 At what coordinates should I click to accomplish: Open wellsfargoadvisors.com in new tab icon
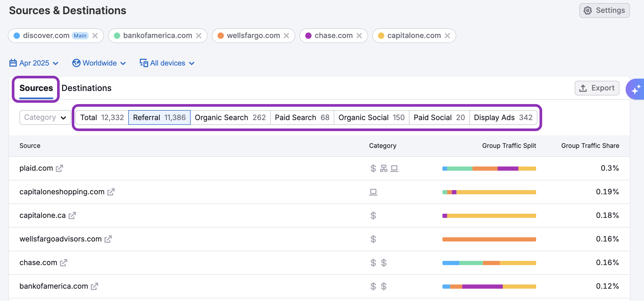coord(108,239)
